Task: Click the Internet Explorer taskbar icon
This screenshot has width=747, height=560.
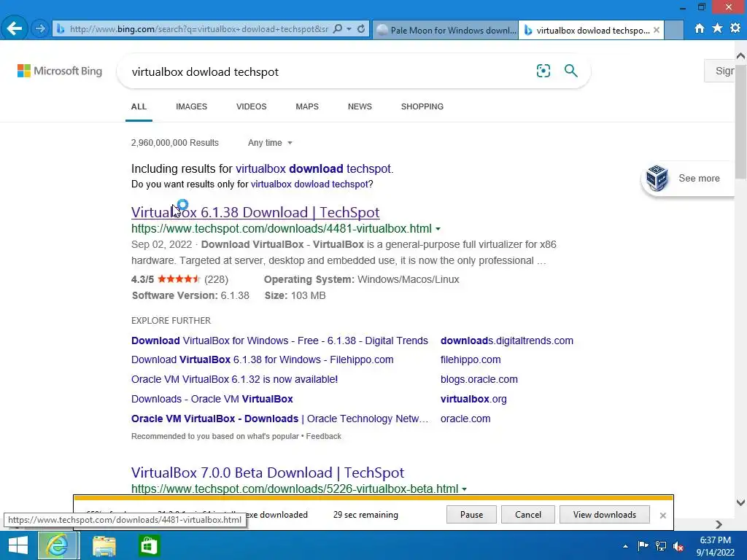Action: 58,545
